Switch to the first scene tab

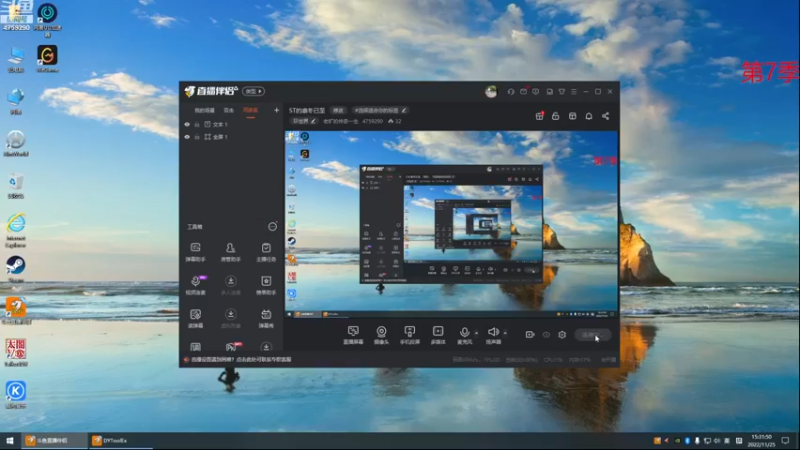pos(205,110)
